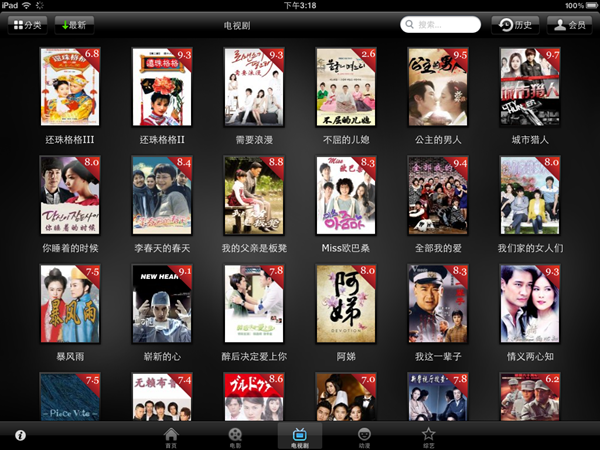Click the title text 情义两心知

pos(530,357)
